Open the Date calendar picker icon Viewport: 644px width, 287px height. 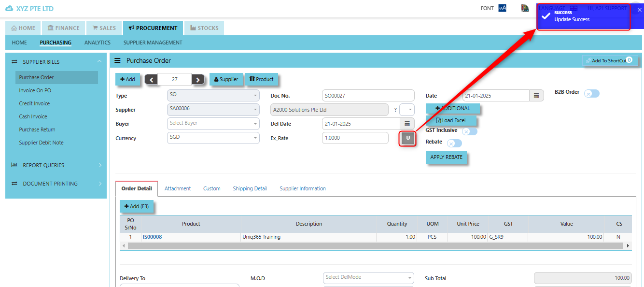(536, 96)
